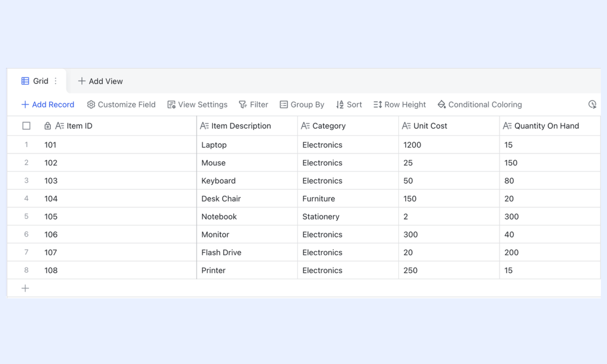Click the text-type icon of Item ID column

(x=59, y=126)
